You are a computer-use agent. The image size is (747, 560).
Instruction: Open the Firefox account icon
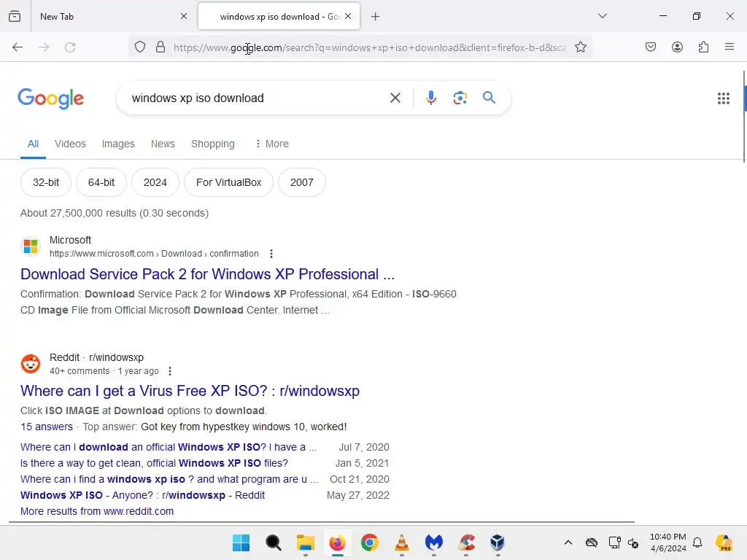(677, 47)
